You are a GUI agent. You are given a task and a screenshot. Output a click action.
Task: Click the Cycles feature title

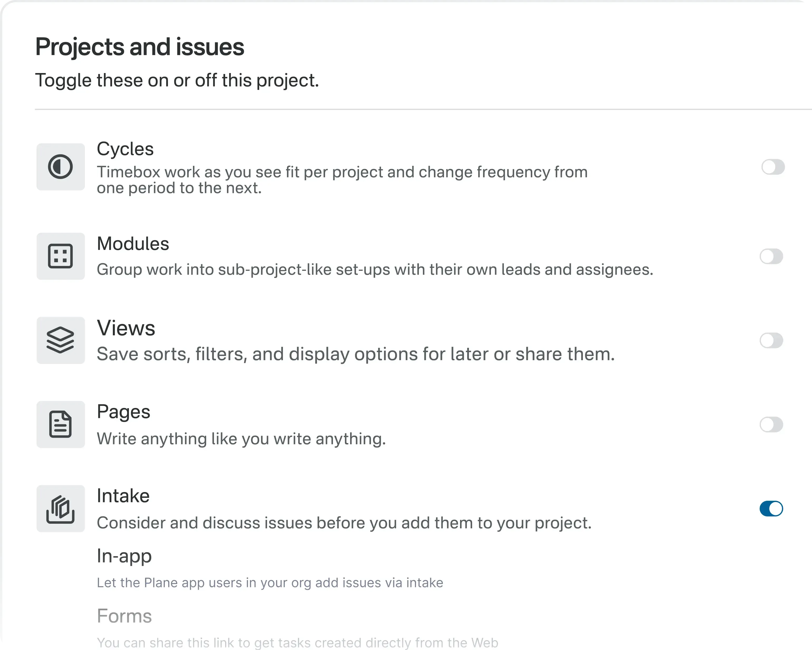coord(125,149)
